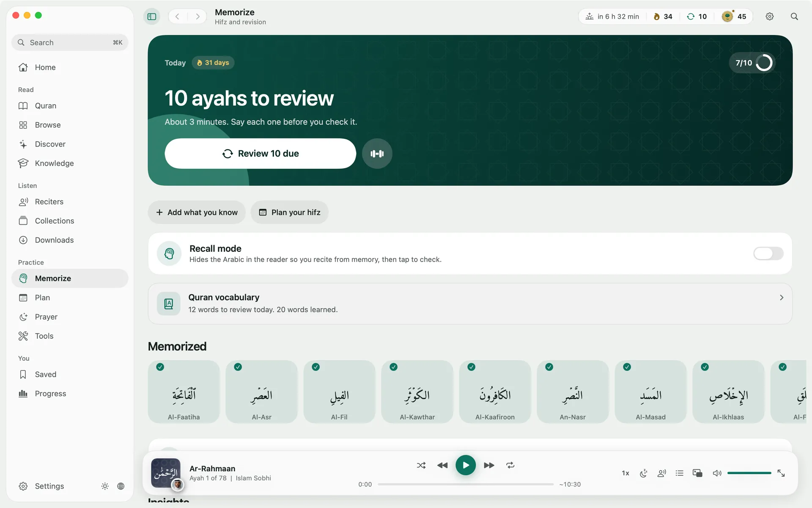Click the 7/10 daily goal ring
812x508 pixels.
coord(753,63)
